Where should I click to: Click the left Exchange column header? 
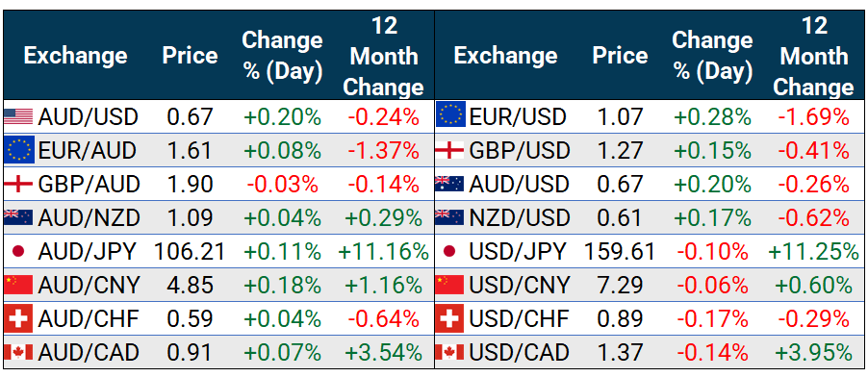(x=75, y=56)
